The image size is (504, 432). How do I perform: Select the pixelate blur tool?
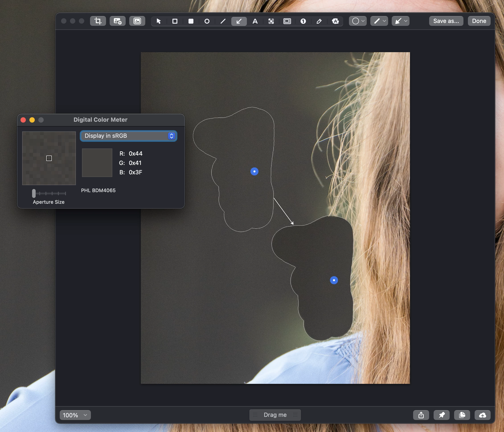point(271,21)
